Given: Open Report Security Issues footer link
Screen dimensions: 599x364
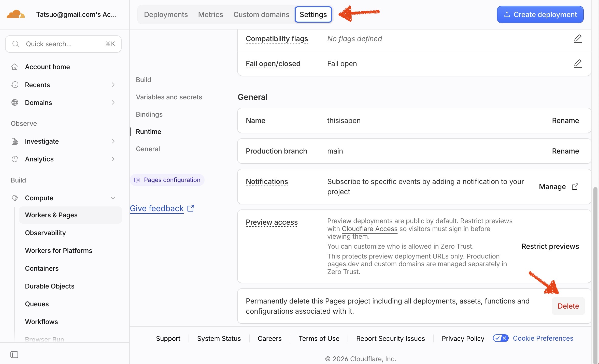Looking at the screenshot, I should pyautogui.click(x=390, y=338).
